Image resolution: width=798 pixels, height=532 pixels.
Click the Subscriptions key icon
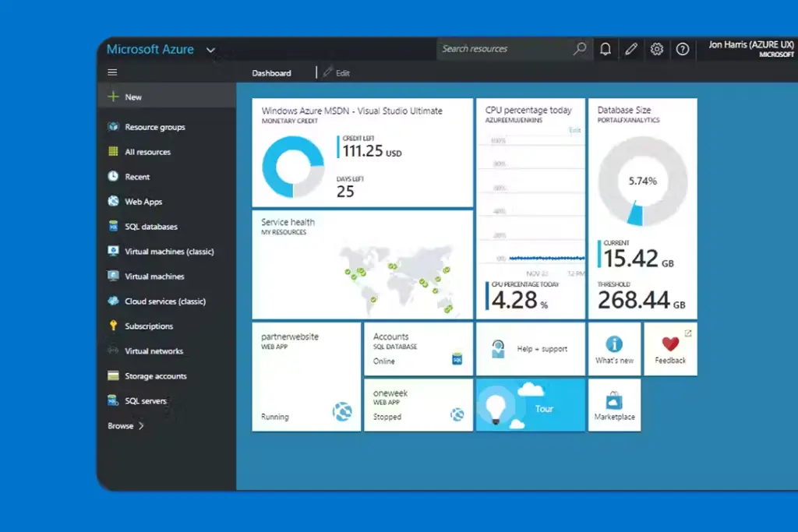pos(113,326)
